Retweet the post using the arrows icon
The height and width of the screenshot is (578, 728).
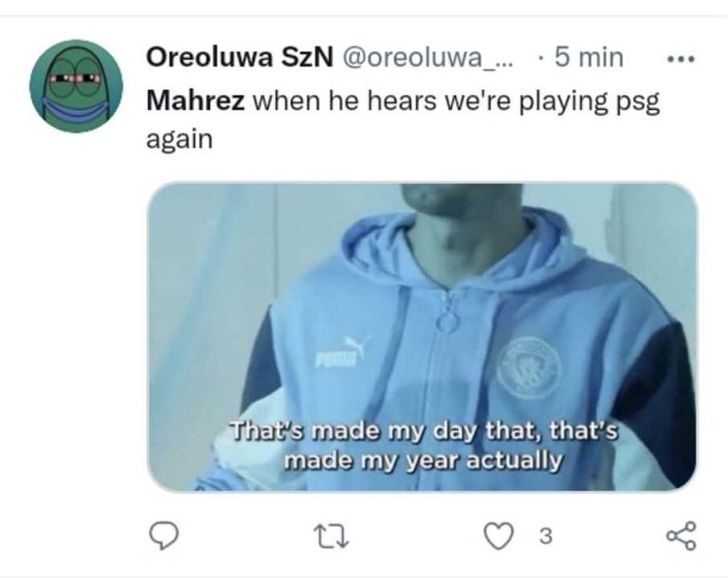coord(331,535)
